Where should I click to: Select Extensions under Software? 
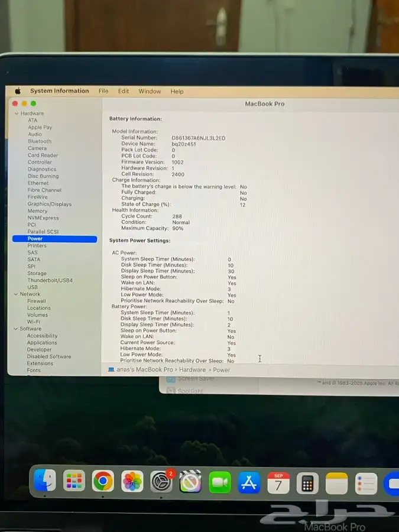point(40,364)
